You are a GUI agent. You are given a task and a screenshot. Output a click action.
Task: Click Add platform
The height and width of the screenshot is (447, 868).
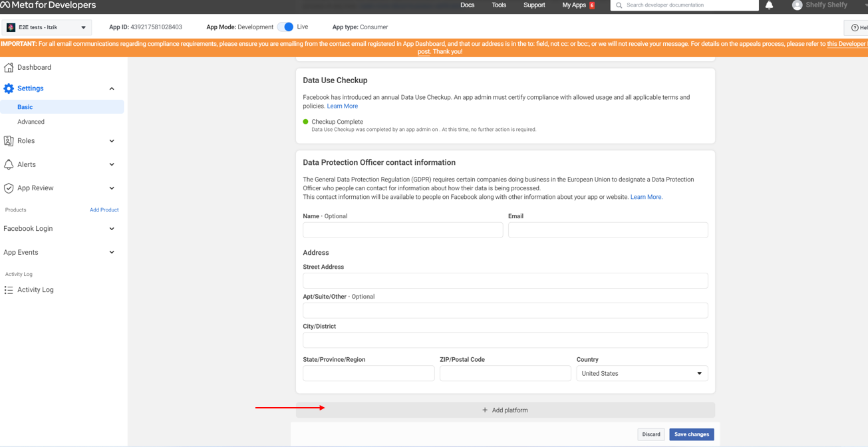click(x=505, y=410)
